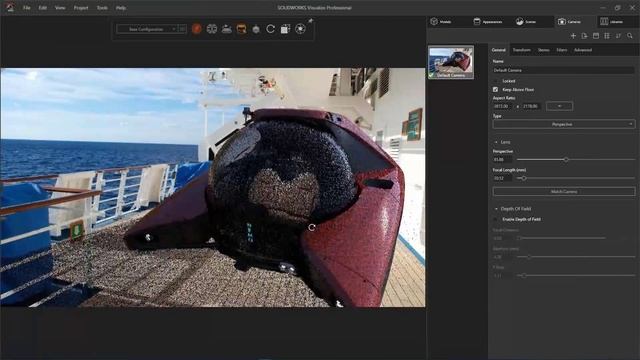Select the General camera sub-tab

(498, 50)
